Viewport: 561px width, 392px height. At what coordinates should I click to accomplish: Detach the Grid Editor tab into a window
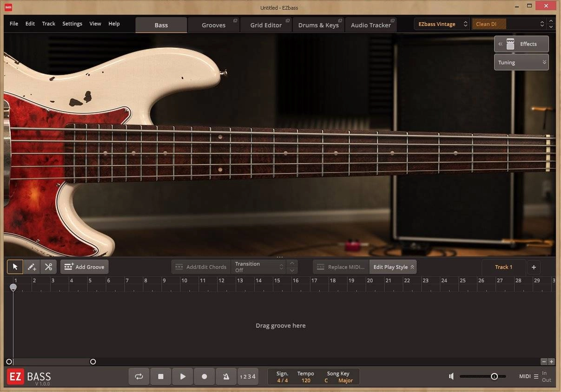288,21
